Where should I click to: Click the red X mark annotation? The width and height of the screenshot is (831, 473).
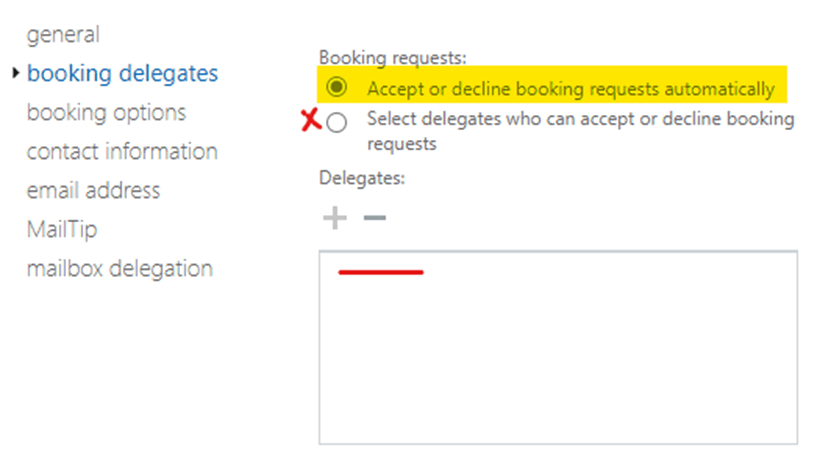click(311, 121)
